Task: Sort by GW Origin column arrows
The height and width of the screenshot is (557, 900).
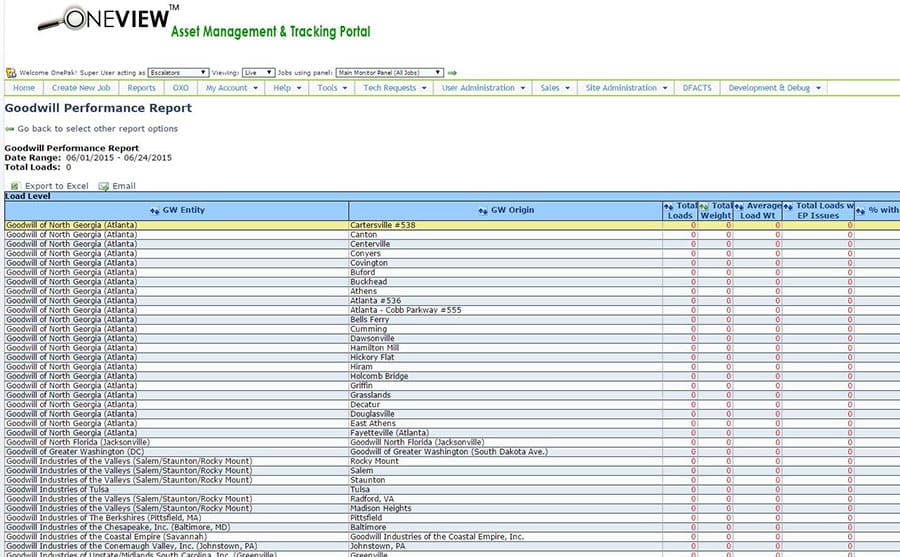Action: click(483, 211)
